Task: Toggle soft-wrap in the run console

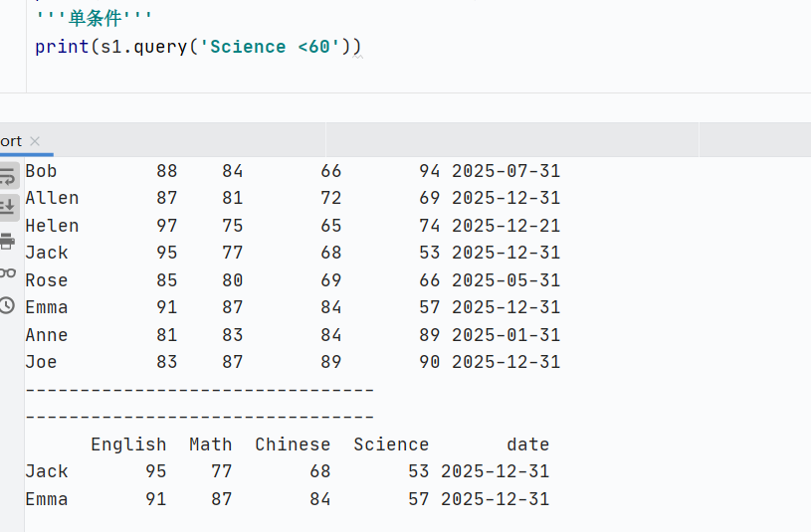Action: [x=8, y=176]
